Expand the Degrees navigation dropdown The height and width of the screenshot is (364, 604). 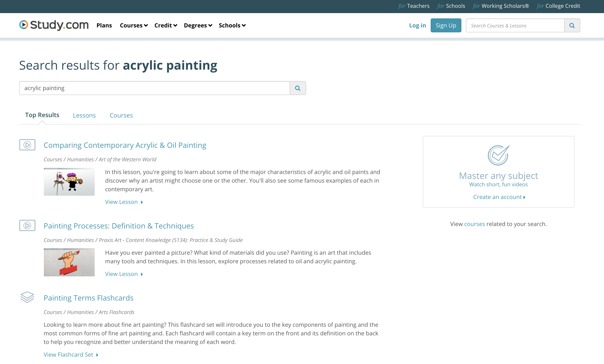[x=198, y=25]
